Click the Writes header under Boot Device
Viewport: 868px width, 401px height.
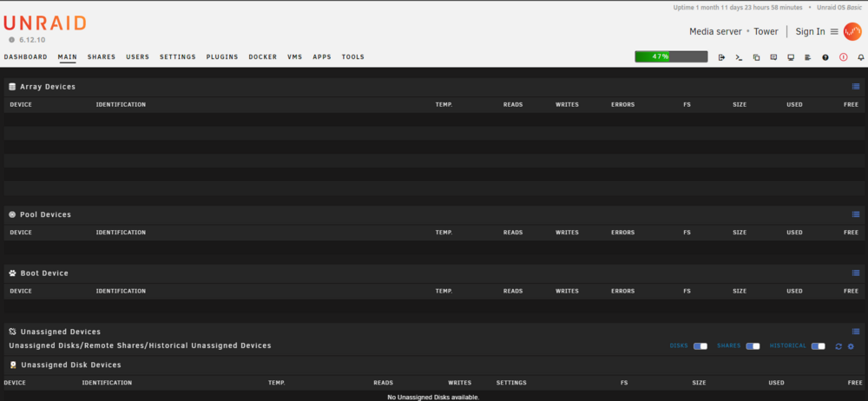568,292
